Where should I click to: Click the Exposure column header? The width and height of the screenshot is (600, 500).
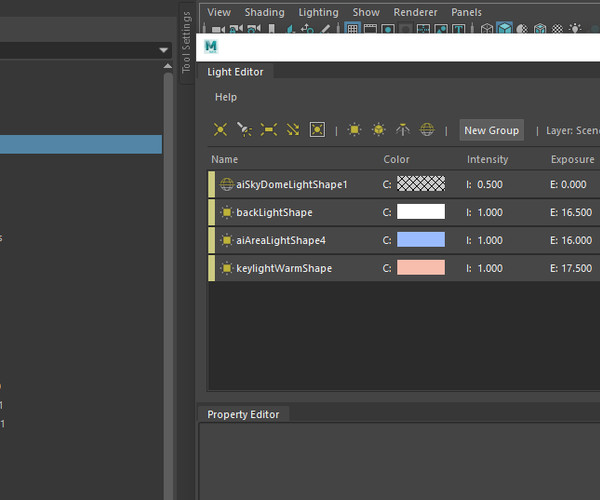click(572, 159)
